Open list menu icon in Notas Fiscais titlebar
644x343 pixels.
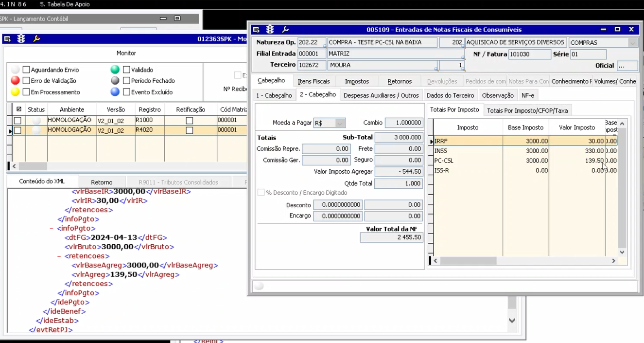(x=256, y=30)
